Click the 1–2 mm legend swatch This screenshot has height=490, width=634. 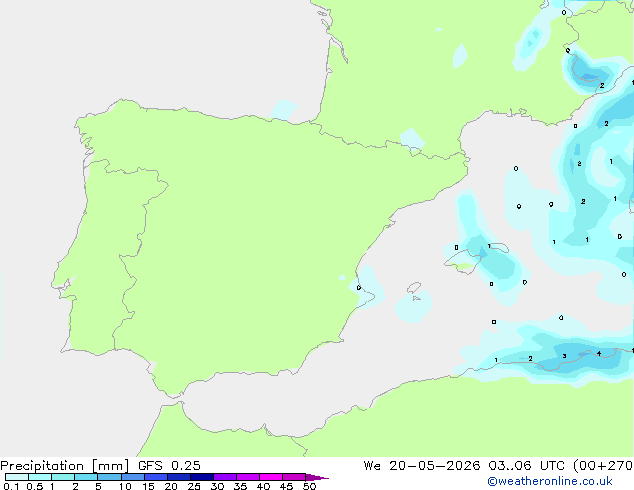[x=63, y=477]
